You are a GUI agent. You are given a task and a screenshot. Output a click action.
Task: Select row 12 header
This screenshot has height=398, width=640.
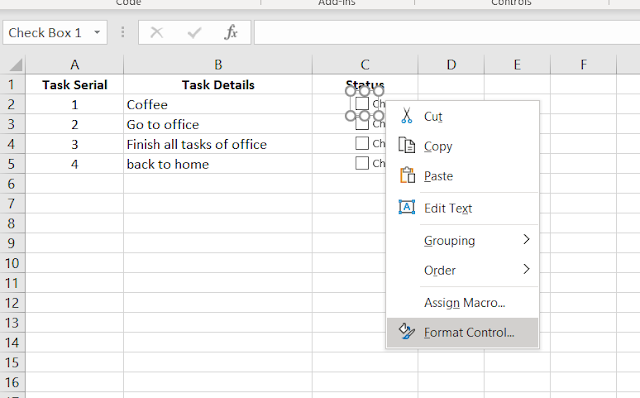[x=12, y=303]
